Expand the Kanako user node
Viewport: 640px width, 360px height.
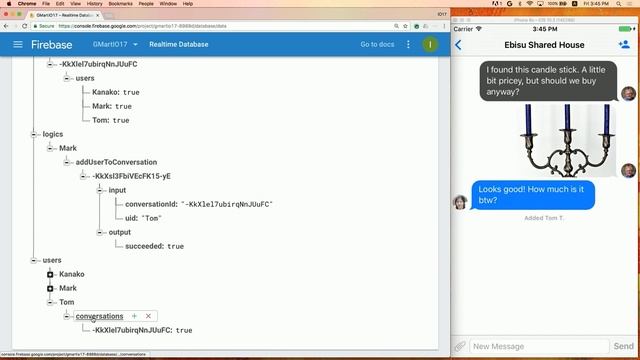(x=50, y=274)
